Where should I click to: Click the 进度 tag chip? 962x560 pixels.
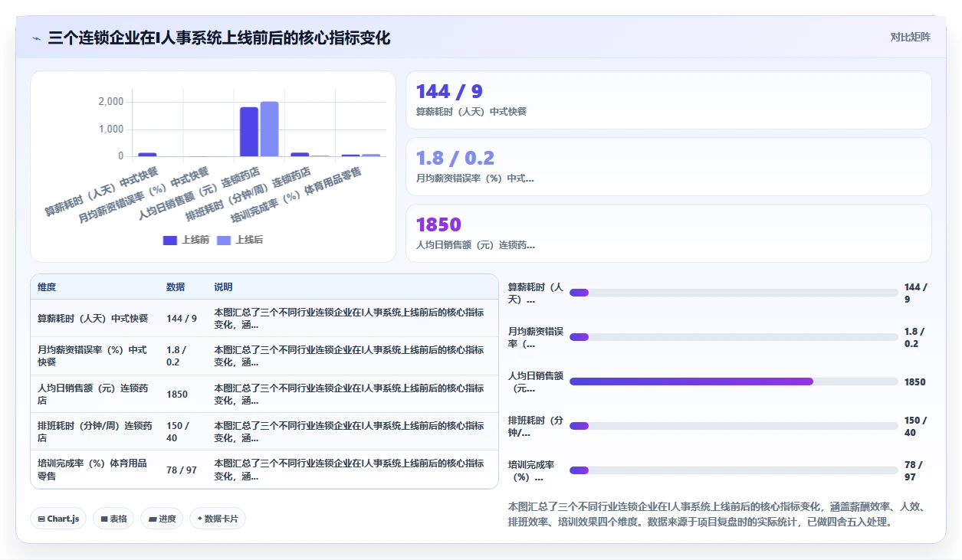coord(162,519)
